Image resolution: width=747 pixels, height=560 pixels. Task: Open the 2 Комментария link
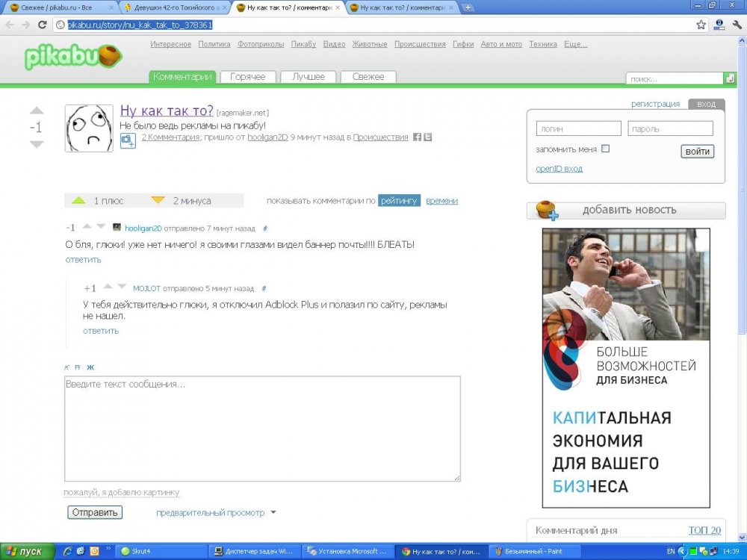[x=170, y=137]
